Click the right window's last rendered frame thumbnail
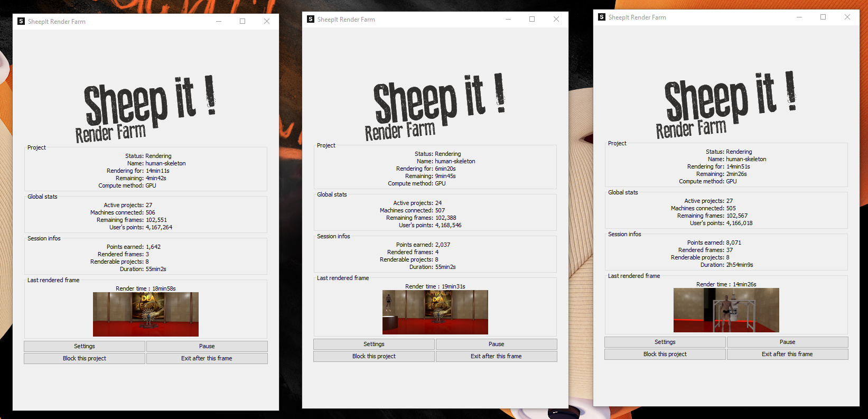Screen dimensions: 868x419 (726, 310)
